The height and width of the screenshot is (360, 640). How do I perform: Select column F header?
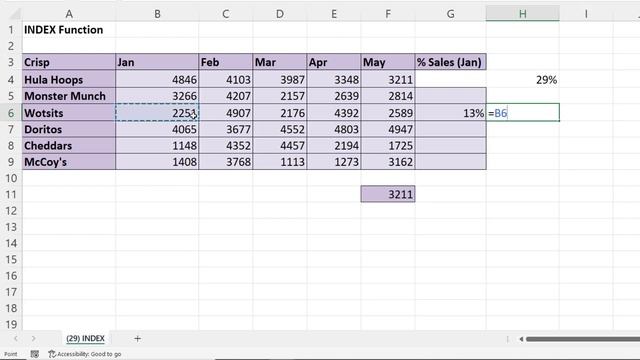point(388,14)
